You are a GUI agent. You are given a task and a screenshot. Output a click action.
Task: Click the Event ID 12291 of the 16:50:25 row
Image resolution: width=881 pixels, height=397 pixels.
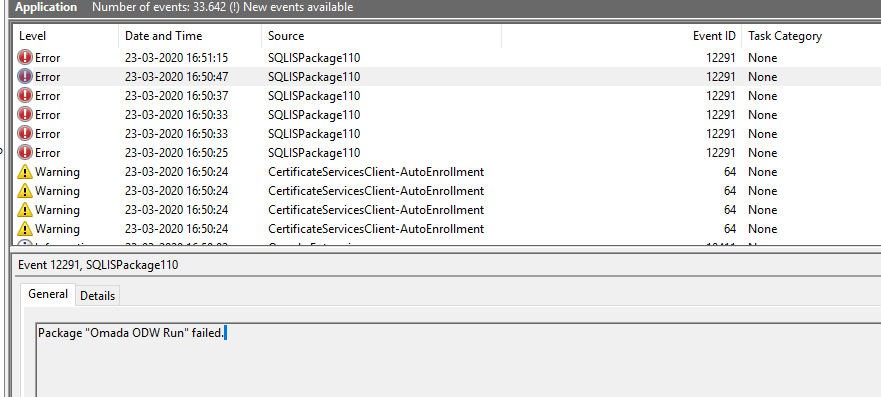click(721, 153)
